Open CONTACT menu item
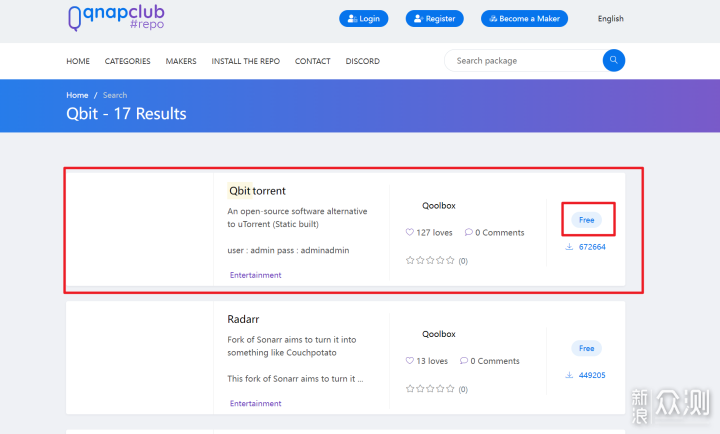The image size is (720, 434). pos(313,61)
